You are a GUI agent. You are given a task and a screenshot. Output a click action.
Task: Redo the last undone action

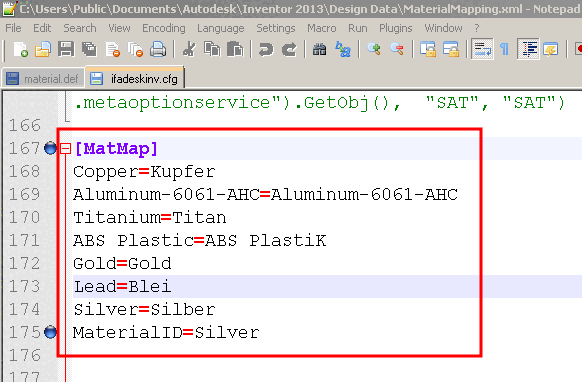289,49
